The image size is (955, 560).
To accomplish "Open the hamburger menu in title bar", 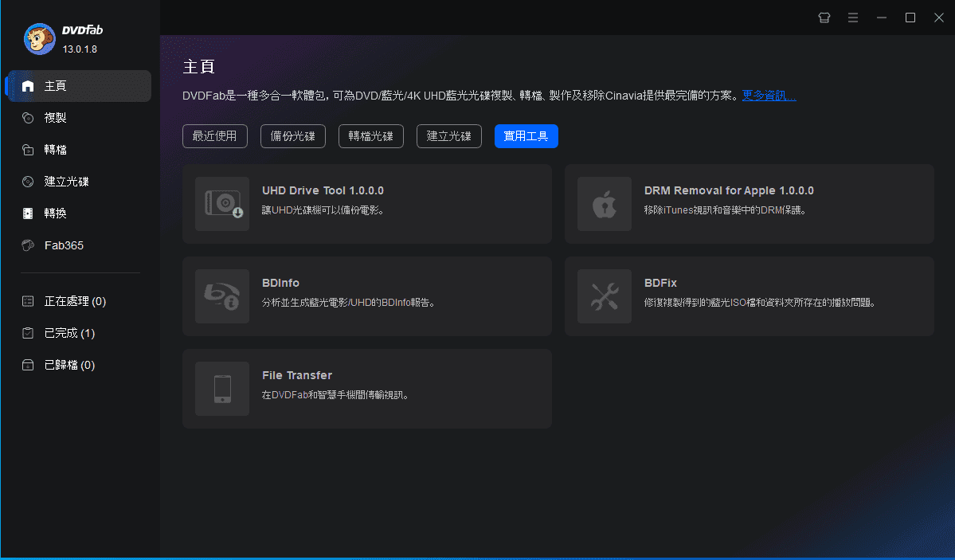I will (853, 18).
